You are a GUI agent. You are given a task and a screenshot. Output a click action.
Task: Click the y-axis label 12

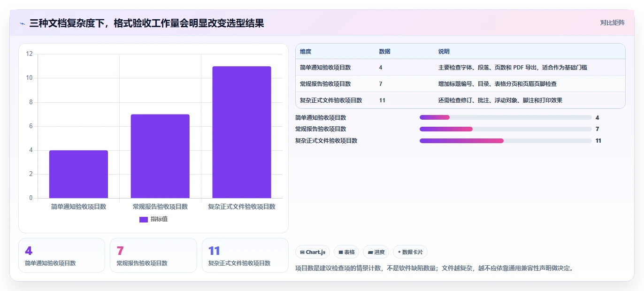coord(30,54)
